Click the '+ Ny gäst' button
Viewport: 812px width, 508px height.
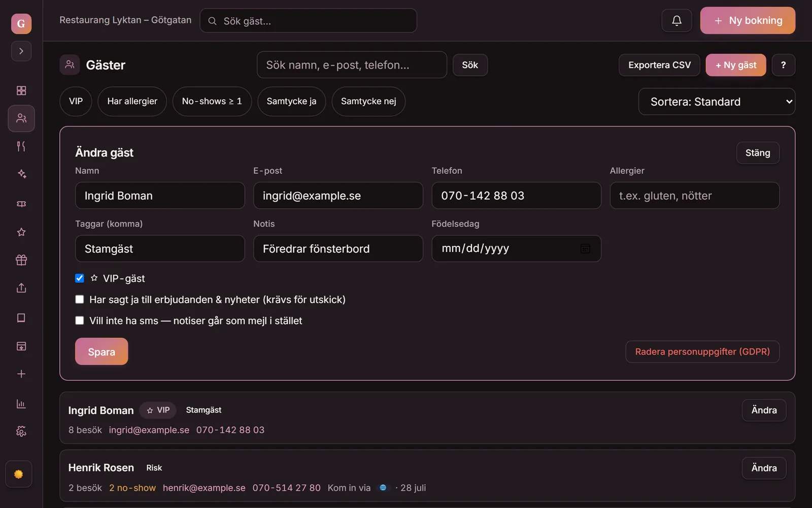pyautogui.click(x=736, y=65)
